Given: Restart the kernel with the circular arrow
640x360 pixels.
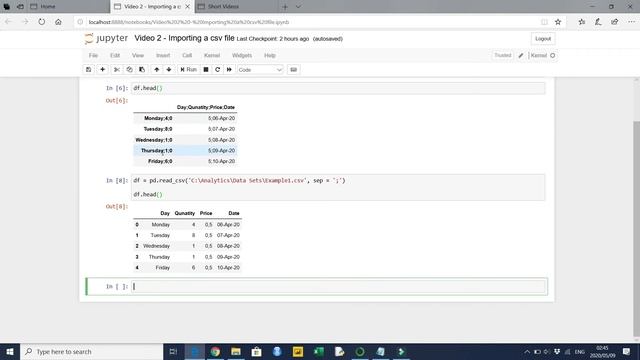Looking at the screenshot, I should (218, 70).
